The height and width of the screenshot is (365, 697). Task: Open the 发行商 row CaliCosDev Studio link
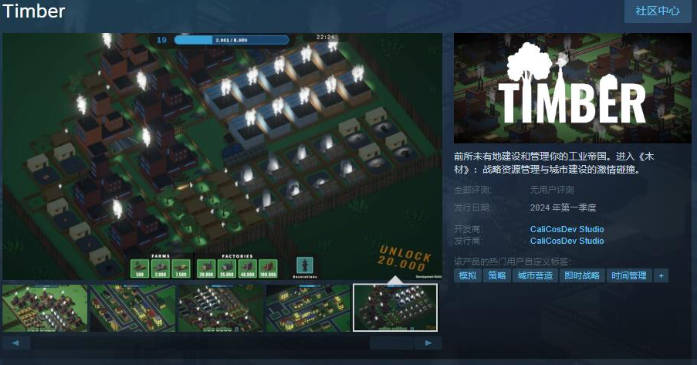[567, 241]
